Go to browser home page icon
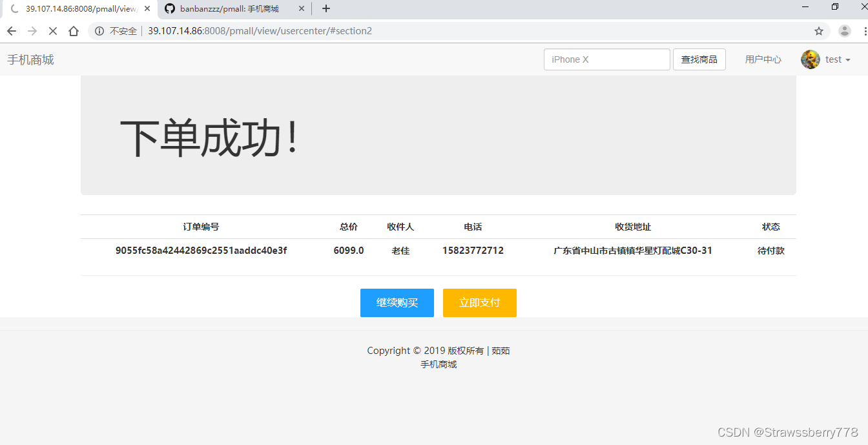This screenshot has width=868, height=445. (x=74, y=31)
